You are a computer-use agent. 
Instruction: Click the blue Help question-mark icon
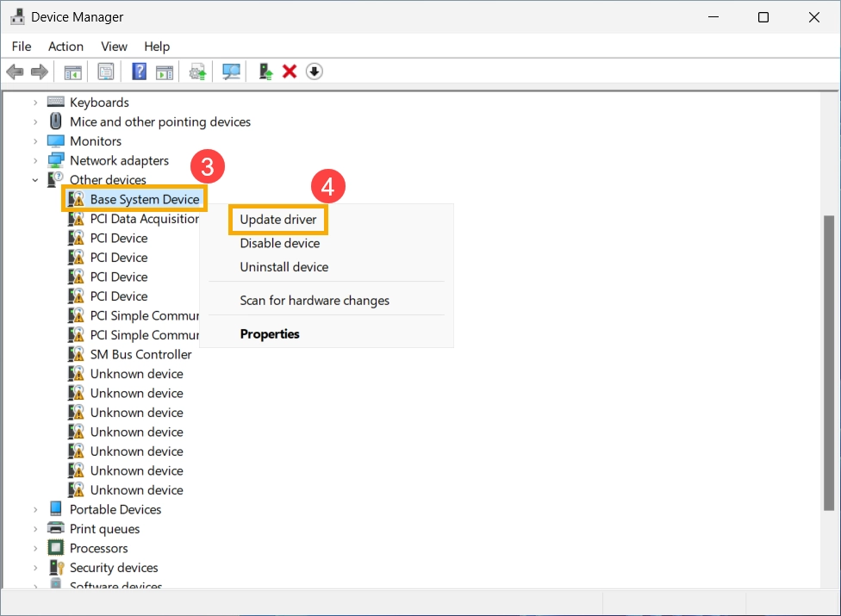pos(139,72)
